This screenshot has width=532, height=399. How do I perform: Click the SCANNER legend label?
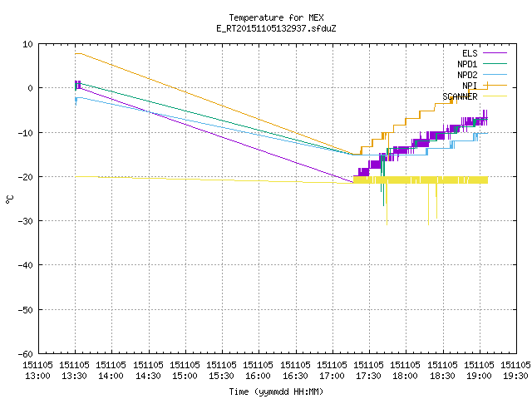(460, 96)
